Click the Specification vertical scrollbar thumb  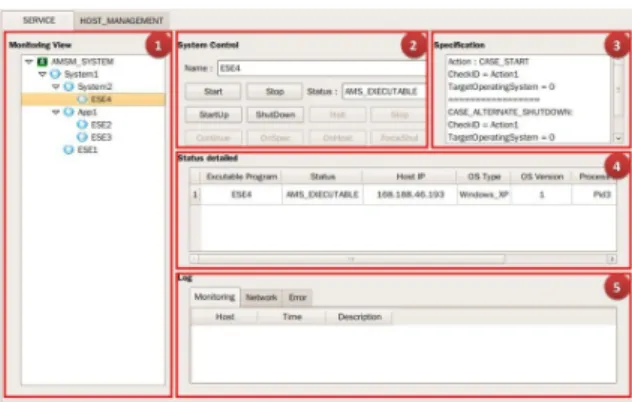(618, 90)
